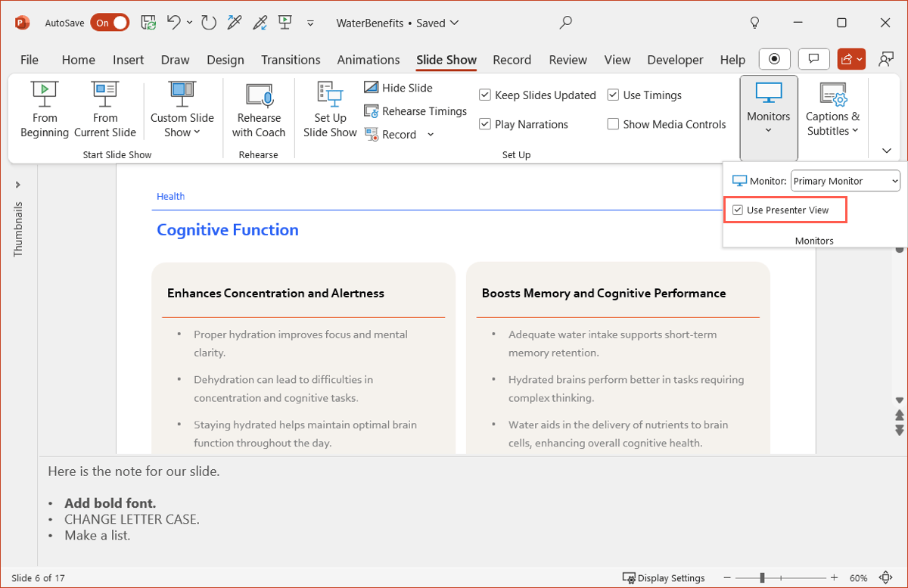The width and height of the screenshot is (908, 588).
Task: Click the Save icon in title bar
Action: click(x=148, y=23)
